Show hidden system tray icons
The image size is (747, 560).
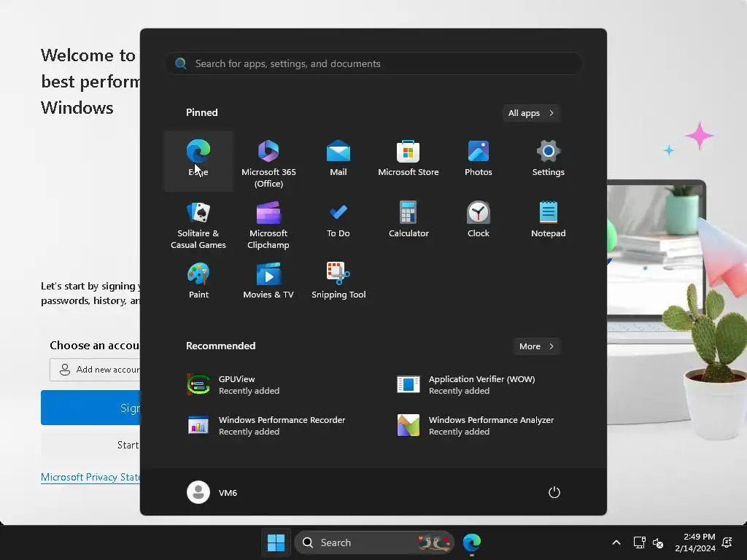616,542
